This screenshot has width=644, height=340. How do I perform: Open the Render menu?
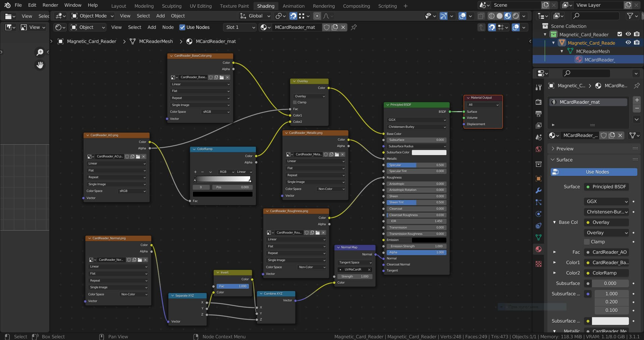[50, 5]
